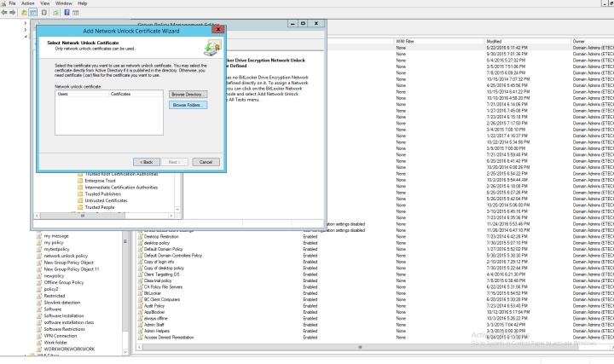Click the GPO icon beside VPN Connection
Image resolution: width=614 pixels, height=364 pixels.
(x=39, y=336)
